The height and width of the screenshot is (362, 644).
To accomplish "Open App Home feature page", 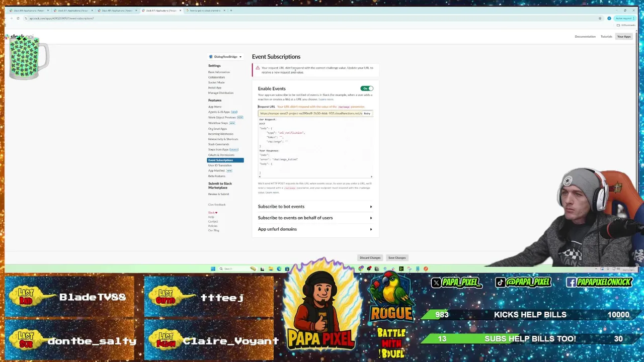I will click(x=215, y=107).
